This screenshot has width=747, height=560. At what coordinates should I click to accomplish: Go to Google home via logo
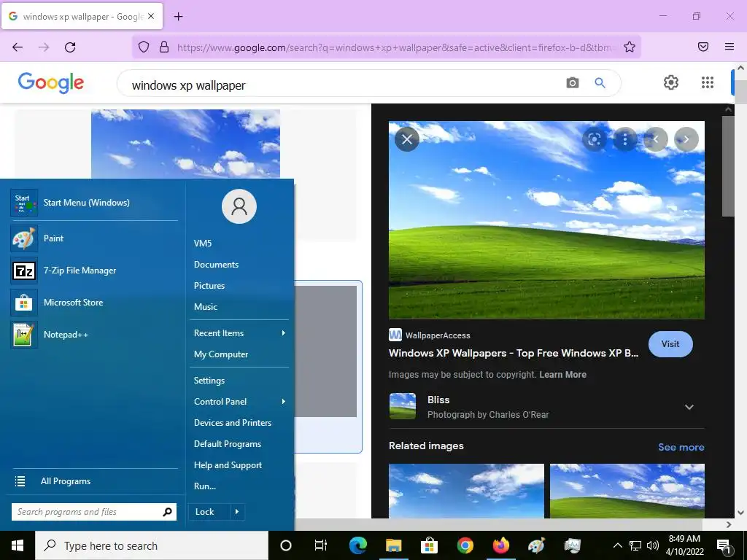click(x=51, y=83)
